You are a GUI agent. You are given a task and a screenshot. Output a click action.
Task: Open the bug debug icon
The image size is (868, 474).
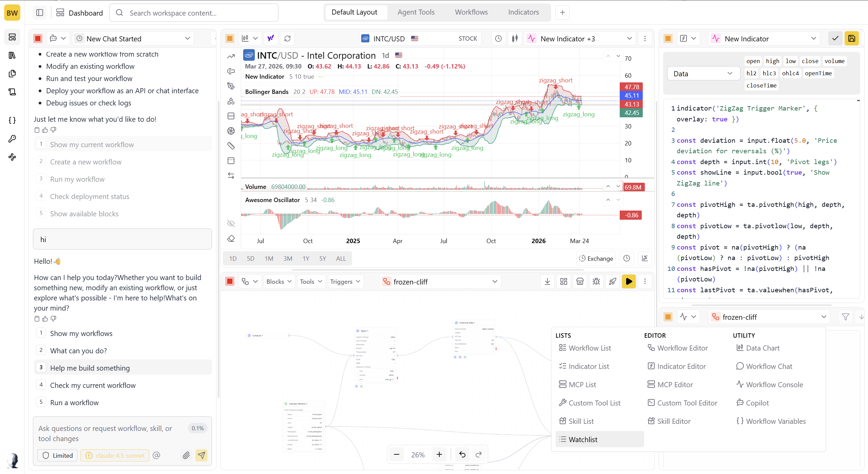tap(596, 281)
